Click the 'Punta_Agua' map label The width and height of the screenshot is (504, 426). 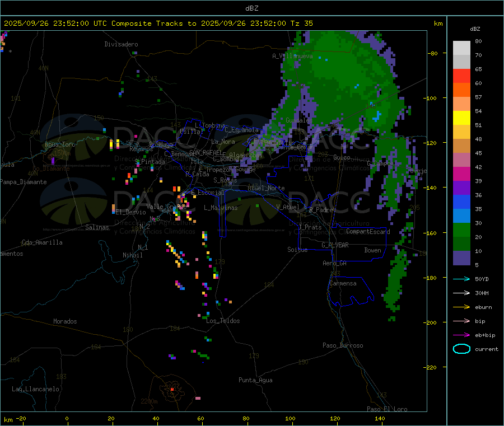click(x=255, y=380)
